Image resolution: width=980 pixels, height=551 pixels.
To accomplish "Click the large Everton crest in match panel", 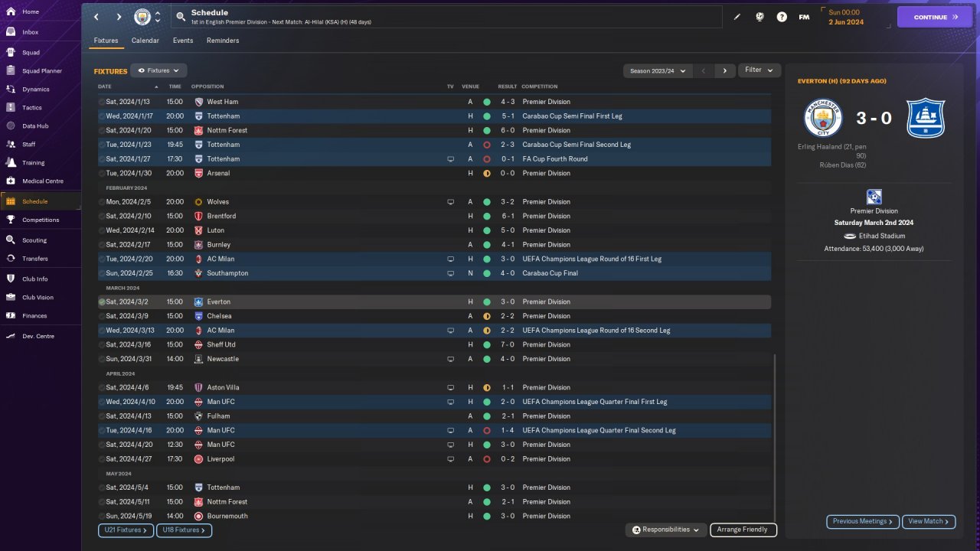I will point(926,118).
